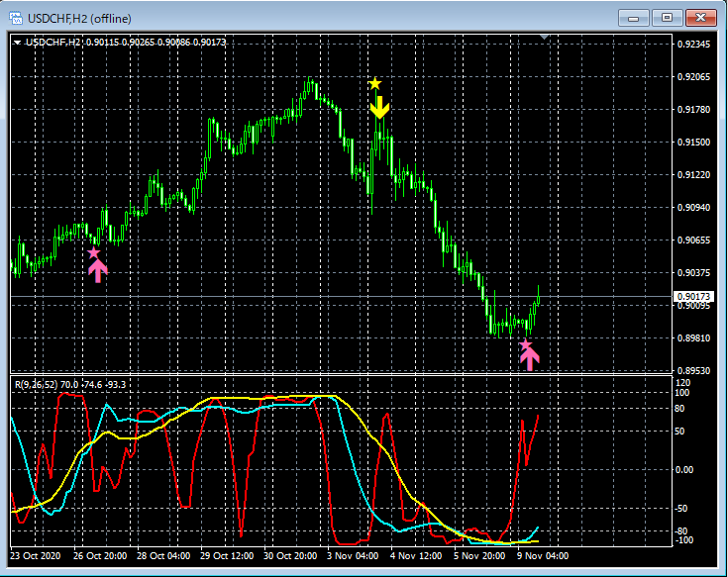Click the 0.90940 price scale label
The image size is (728, 577).
point(693,207)
